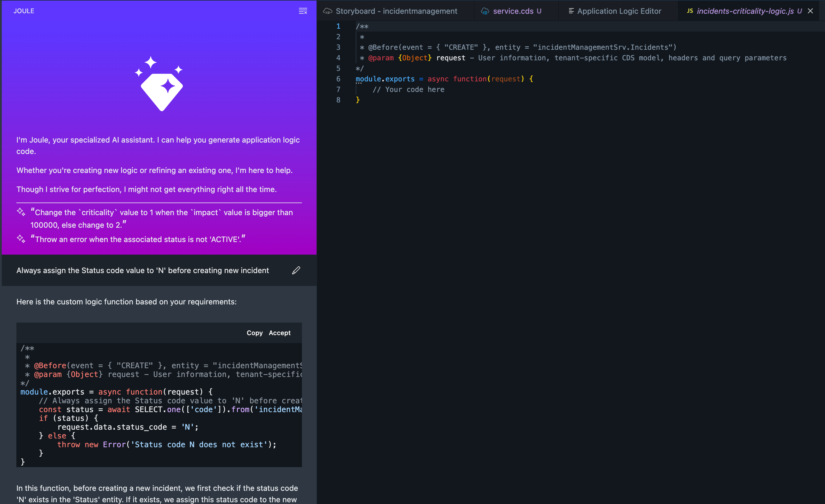Click the Application Logic Editor list icon
Viewport: 825px width, 504px height.
(x=571, y=11)
